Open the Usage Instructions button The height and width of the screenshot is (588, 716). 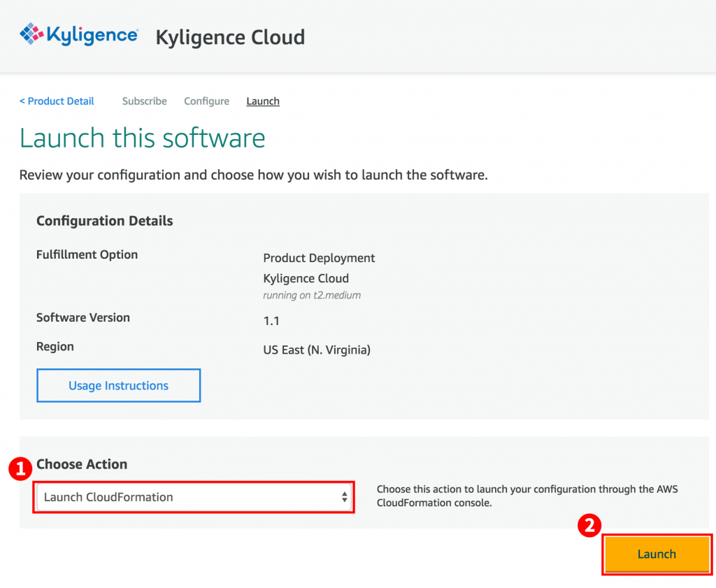(118, 386)
